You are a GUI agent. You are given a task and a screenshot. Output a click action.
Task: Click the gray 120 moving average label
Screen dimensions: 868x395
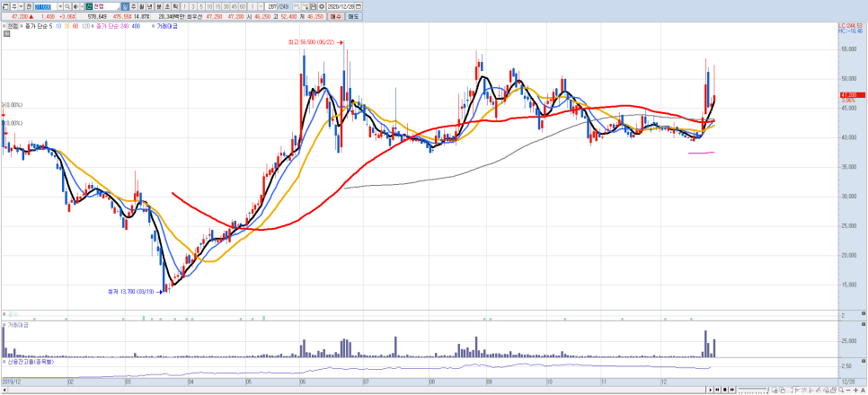(85, 26)
